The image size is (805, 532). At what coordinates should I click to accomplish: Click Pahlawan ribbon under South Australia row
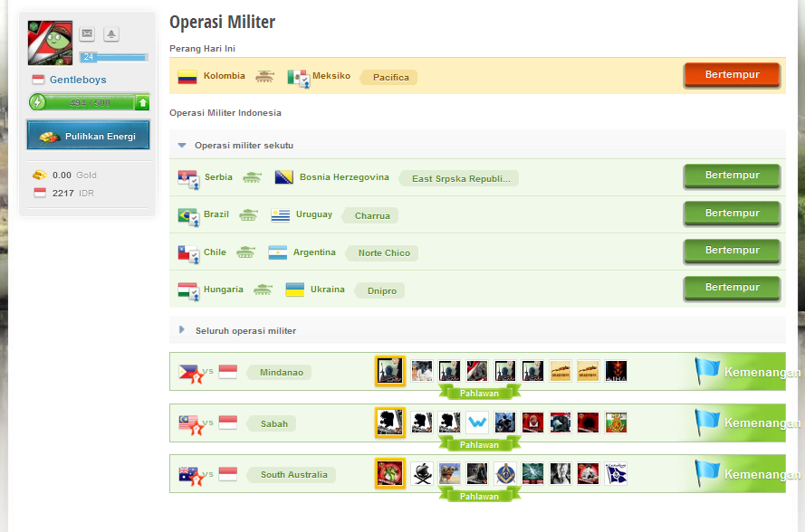point(479,496)
